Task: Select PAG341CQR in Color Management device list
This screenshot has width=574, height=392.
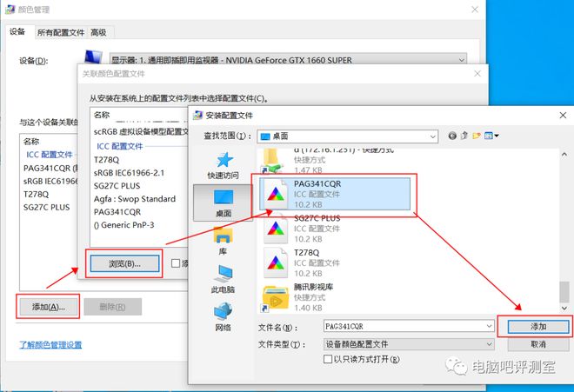Action: click(50, 169)
